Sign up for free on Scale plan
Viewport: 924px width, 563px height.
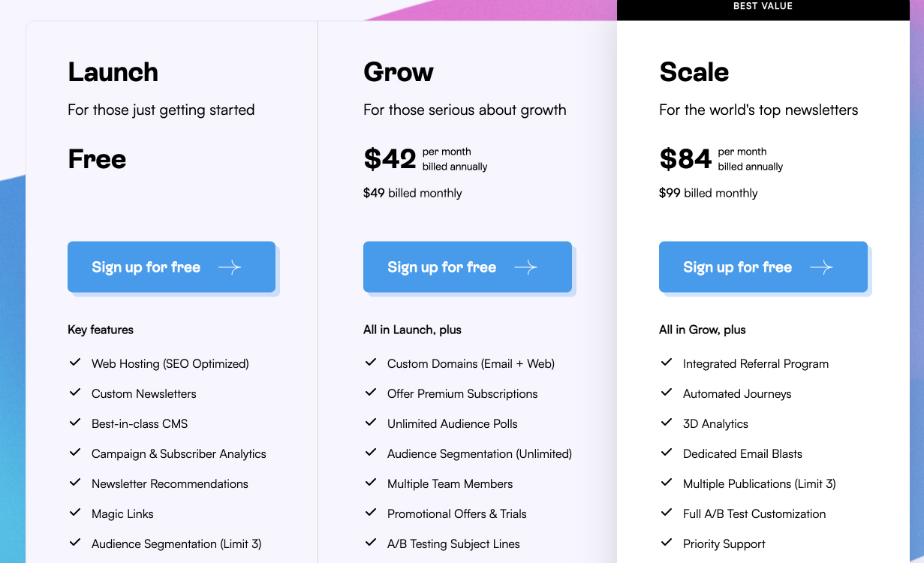(738, 267)
